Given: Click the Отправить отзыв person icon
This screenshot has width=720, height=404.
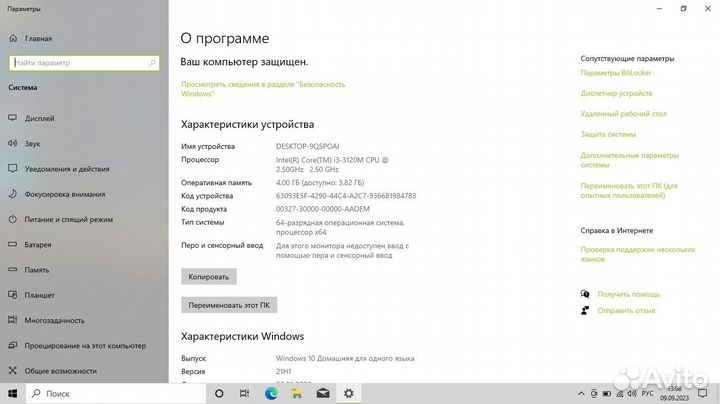Looking at the screenshot, I should (x=585, y=310).
